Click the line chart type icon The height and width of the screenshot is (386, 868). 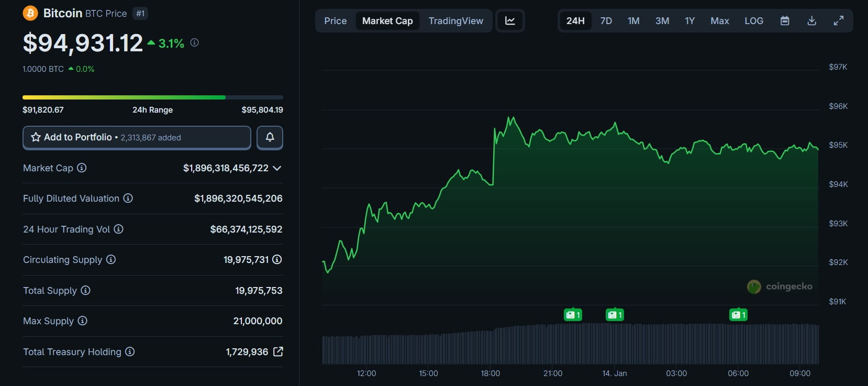tap(510, 21)
